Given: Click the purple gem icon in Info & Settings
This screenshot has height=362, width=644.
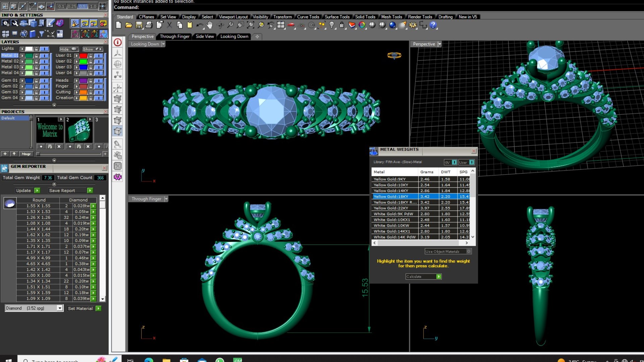Looking at the screenshot, I should [x=60, y=23].
